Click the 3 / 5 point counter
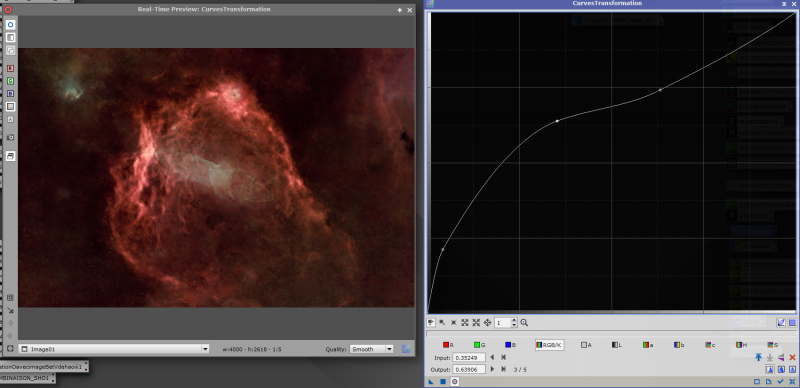The width and height of the screenshot is (800, 388). 520,369
